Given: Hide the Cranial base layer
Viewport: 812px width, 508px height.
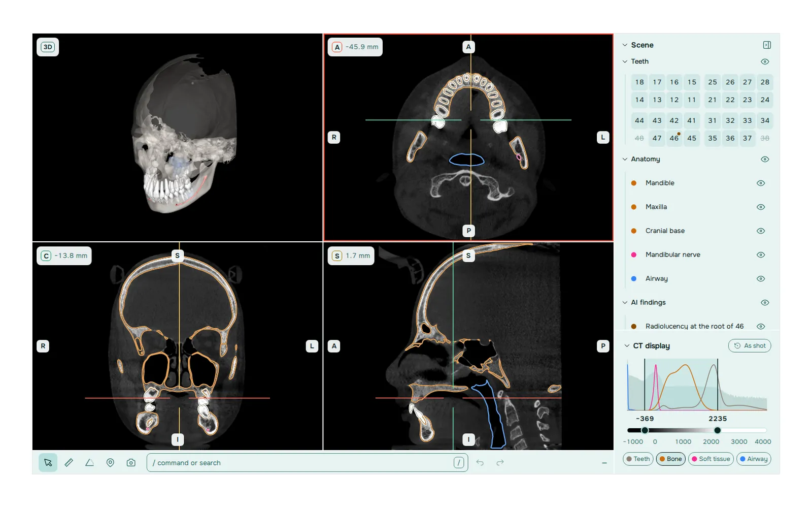Looking at the screenshot, I should coord(761,231).
